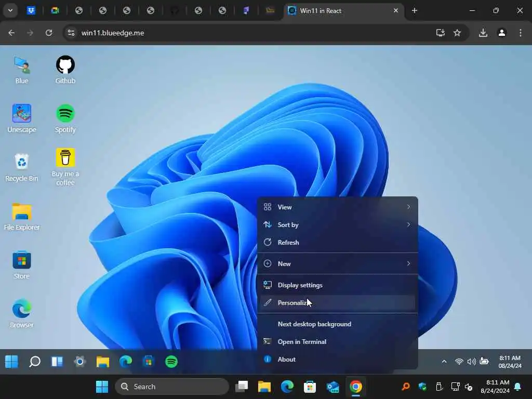Click the WiFi icon in inner taskbar
Screen dimensions: 532x399
(x=459, y=362)
